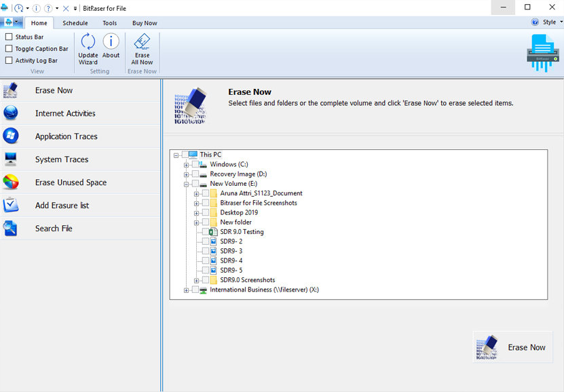Image resolution: width=564 pixels, height=392 pixels.
Task: Click the Update Wizard icon
Action: 88,41
